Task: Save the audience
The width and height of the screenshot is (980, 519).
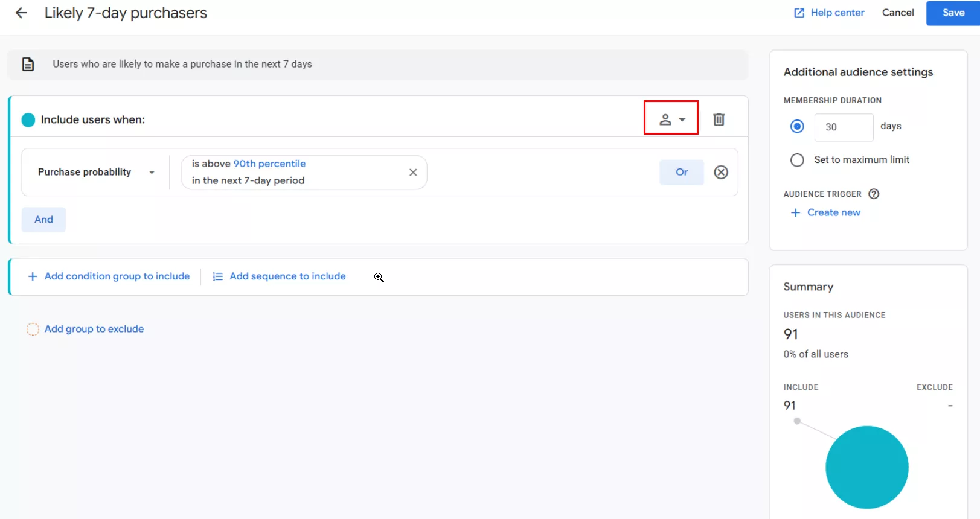Action: pyautogui.click(x=952, y=13)
